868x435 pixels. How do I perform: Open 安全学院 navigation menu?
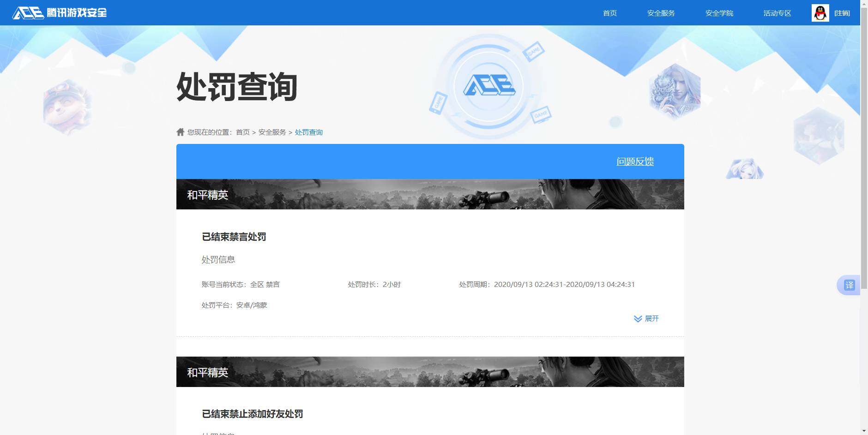click(x=719, y=13)
